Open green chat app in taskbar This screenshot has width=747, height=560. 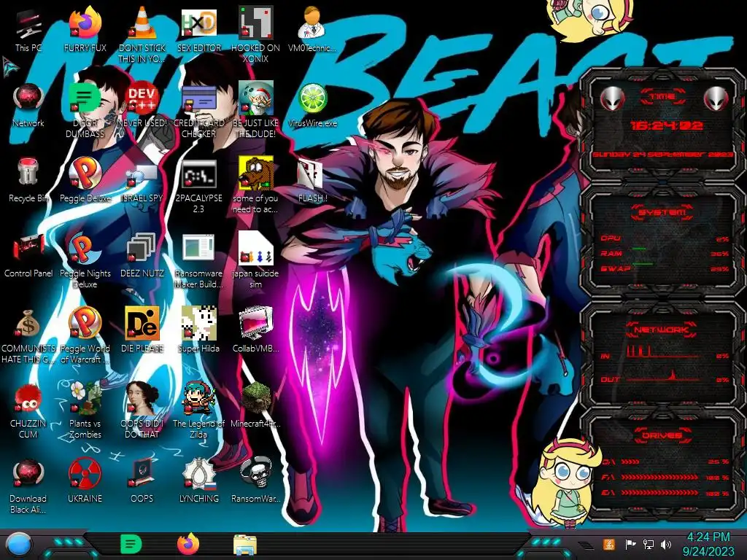point(131,544)
